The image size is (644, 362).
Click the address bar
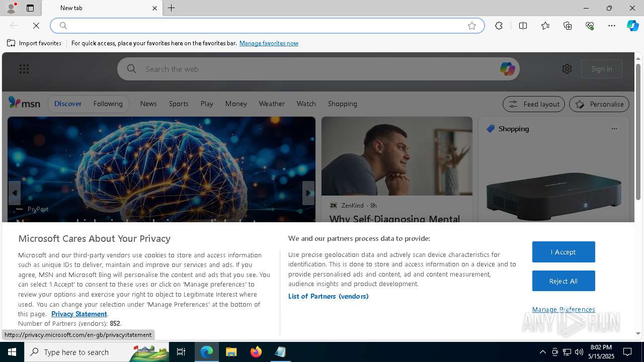coord(267,26)
